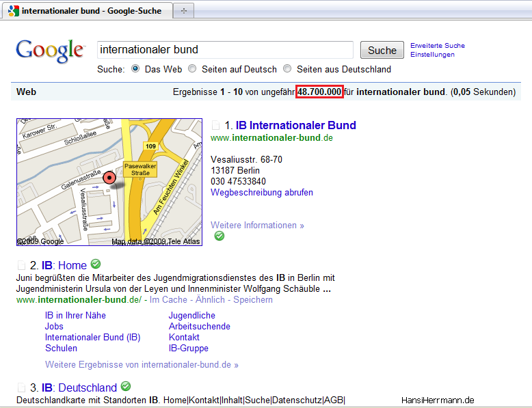This screenshot has width=532, height=408.
Task: Select the internationaler bund Google-Suche tab
Action: [88, 11]
